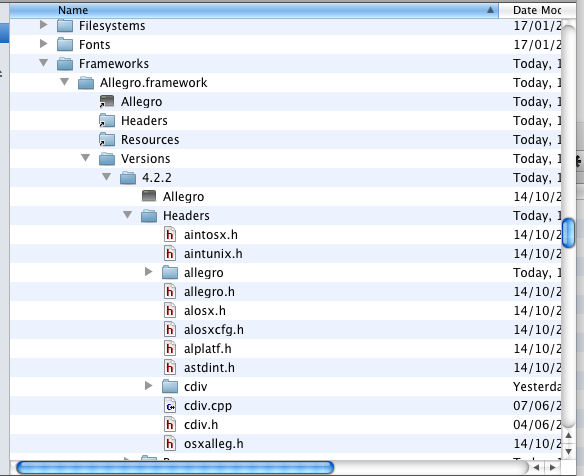Viewport: 584px width, 476px height.
Task: Select the Fonts folder icon
Action: click(65, 45)
